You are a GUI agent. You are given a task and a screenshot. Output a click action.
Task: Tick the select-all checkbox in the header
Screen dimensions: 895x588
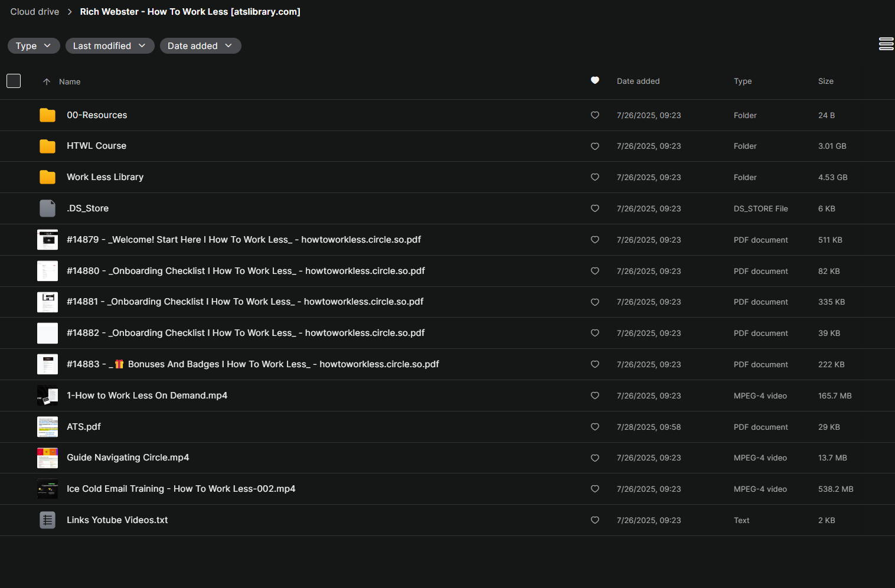tap(14, 81)
